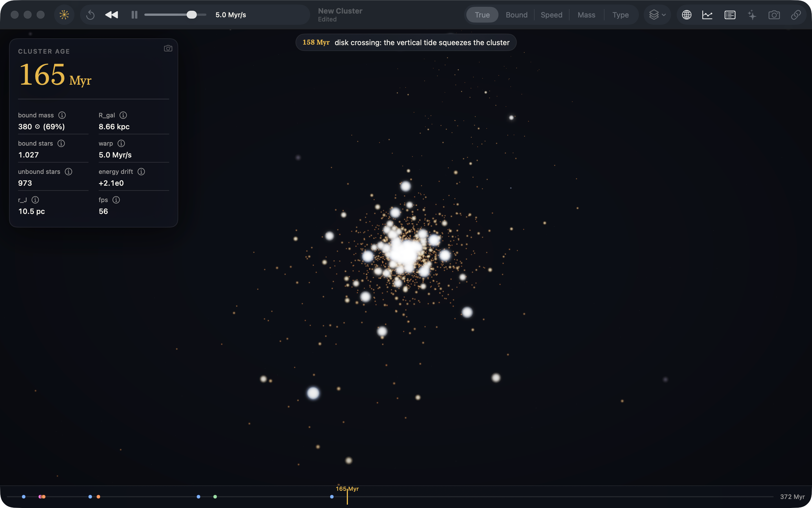
Task: Jump to the blue marker nearest the playhead
Action: (x=332, y=497)
